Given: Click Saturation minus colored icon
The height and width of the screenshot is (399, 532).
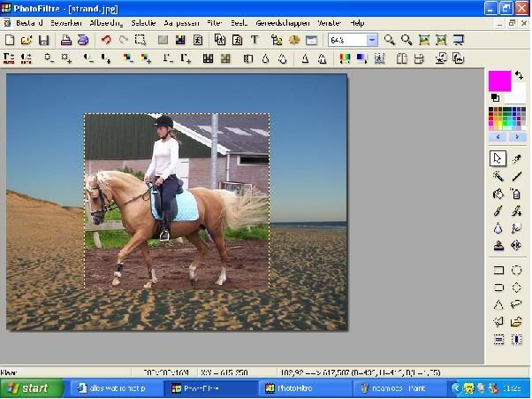Looking at the screenshot, I should point(128,58).
